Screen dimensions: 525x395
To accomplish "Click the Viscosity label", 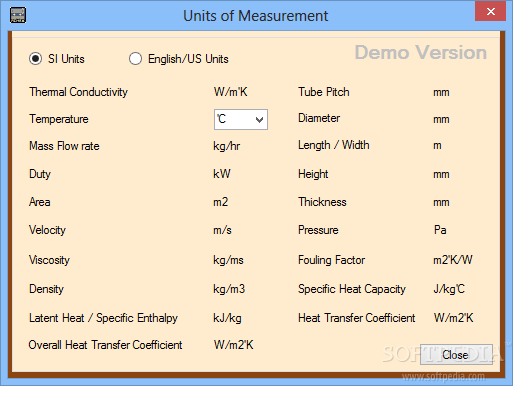I will (49, 260).
